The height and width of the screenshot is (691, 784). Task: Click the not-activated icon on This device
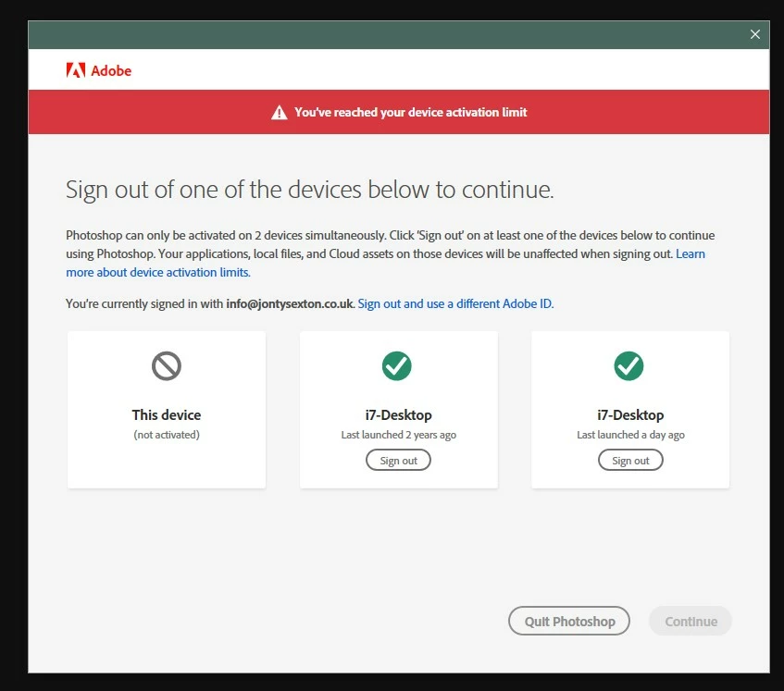tap(167, 365)
